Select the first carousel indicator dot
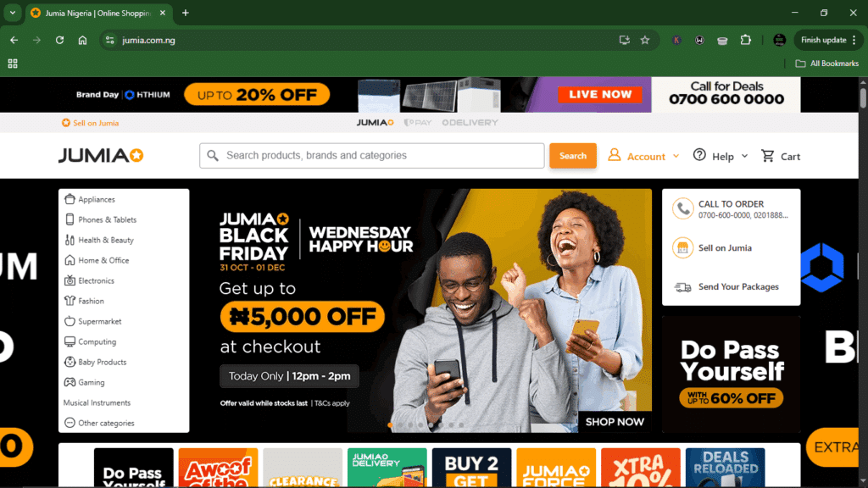This screenshot has width=868, height=488. (x=390, y=425)
